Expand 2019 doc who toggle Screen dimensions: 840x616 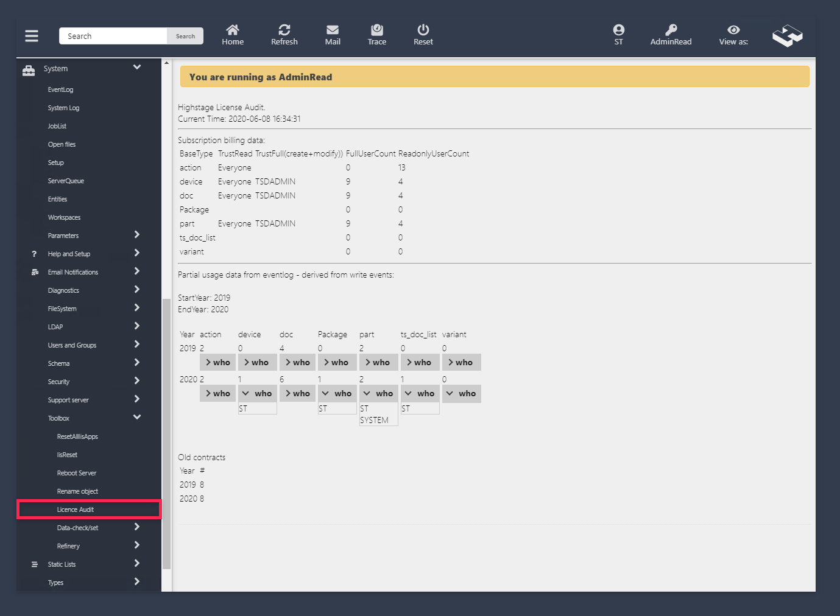pos(298,362)
